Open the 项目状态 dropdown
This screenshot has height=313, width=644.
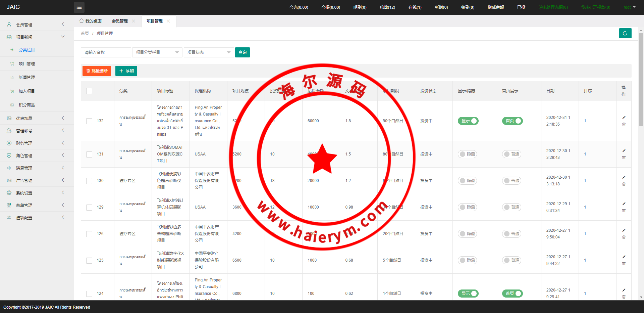(209, 52)
